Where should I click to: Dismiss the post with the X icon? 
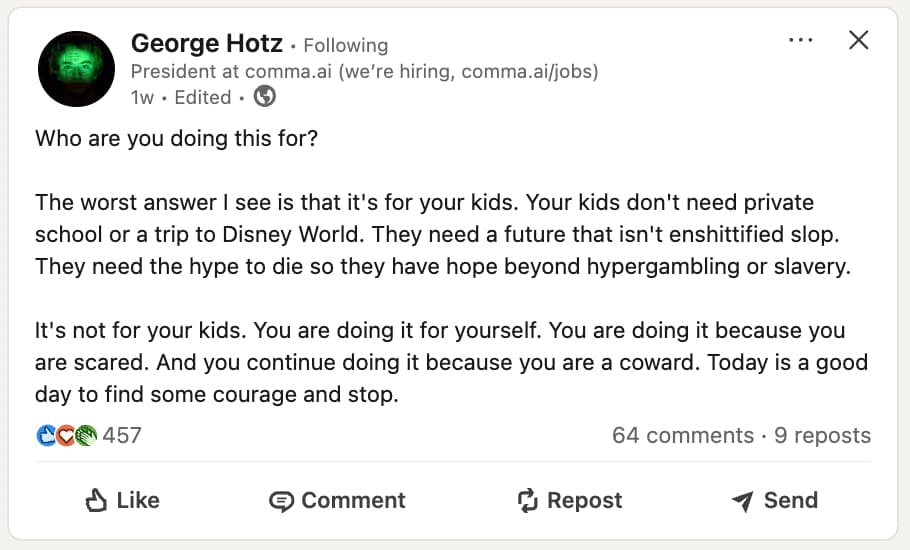(x=858, y=41)
